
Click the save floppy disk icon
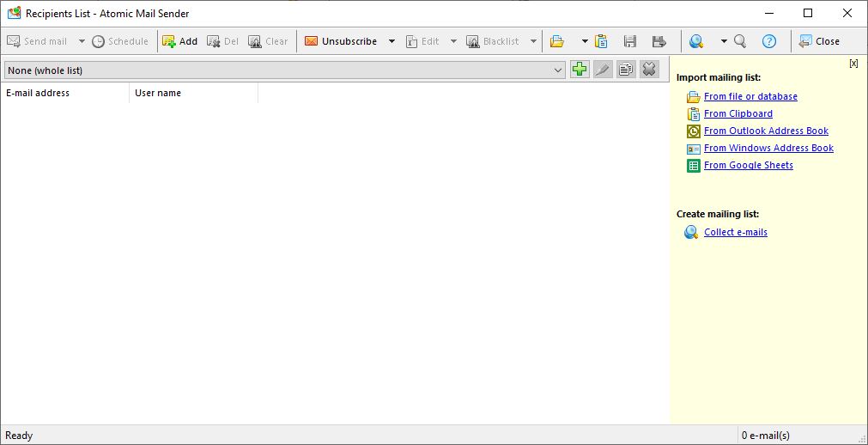[x=630, y=41]
